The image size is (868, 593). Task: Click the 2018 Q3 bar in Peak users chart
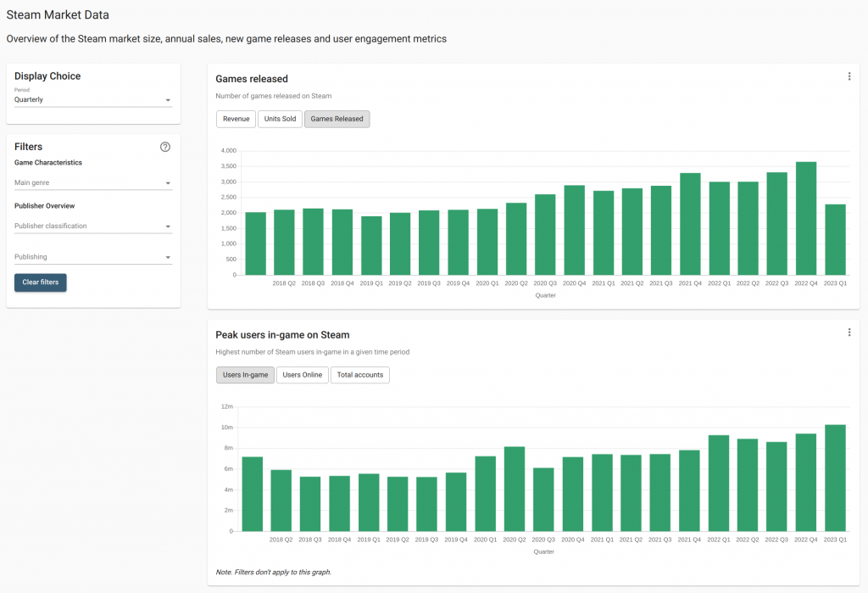pos(310,504)
